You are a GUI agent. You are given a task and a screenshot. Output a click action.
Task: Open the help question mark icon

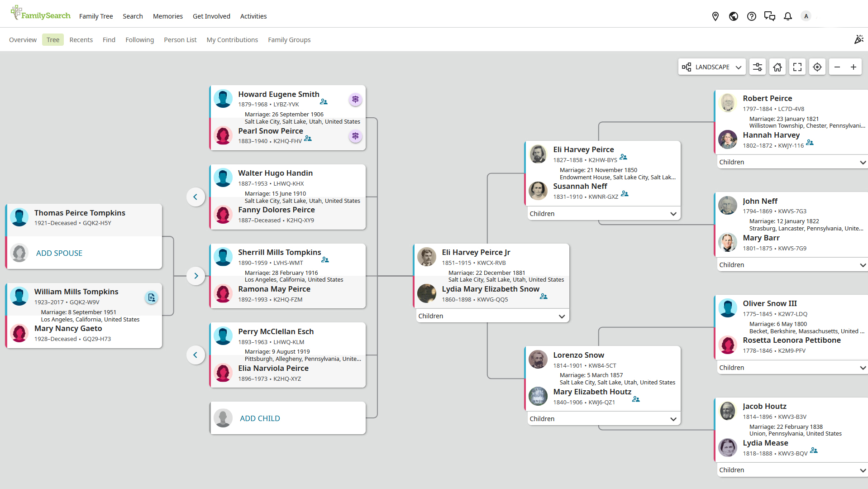coord(751,16)
